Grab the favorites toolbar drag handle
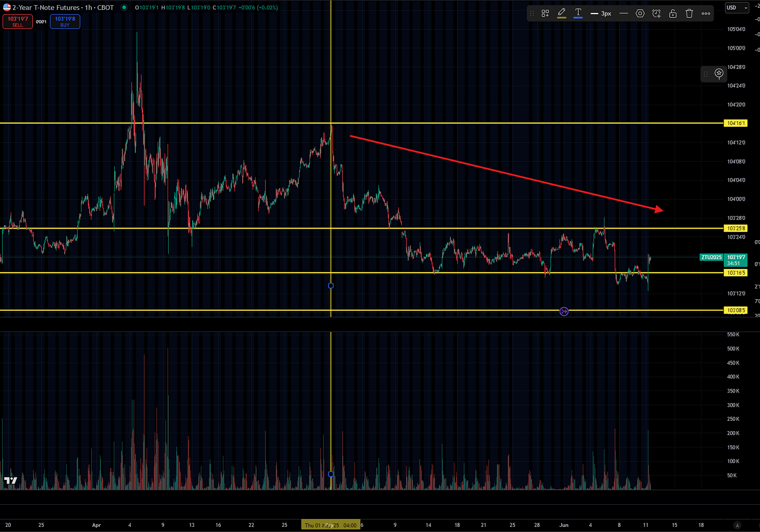The image size is (760, 532). 706,74
